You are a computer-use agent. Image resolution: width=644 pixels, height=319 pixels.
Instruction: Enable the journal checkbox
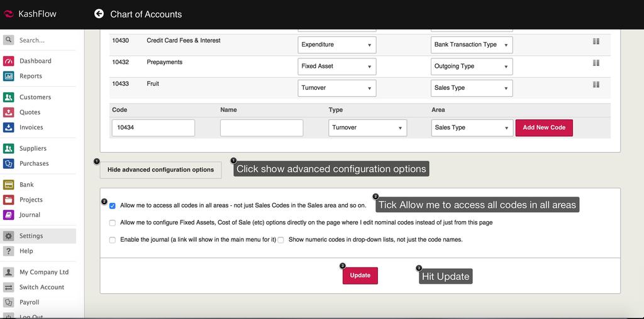113,240
